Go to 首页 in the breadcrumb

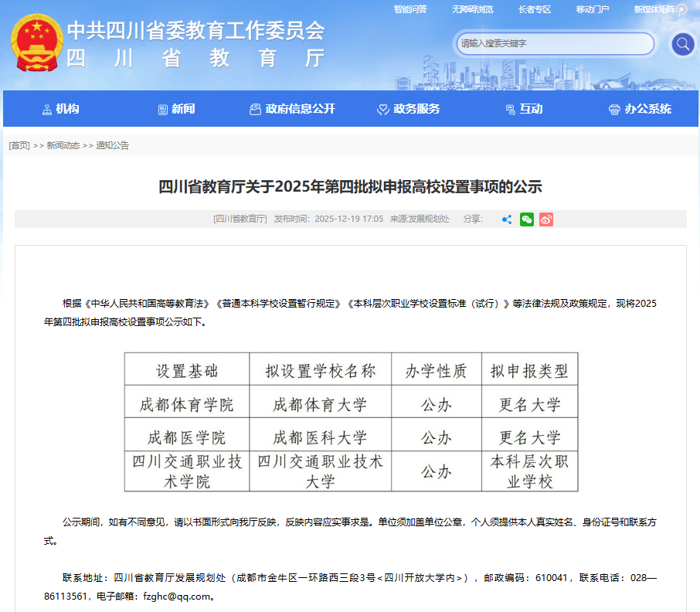(x=19, y=145)
